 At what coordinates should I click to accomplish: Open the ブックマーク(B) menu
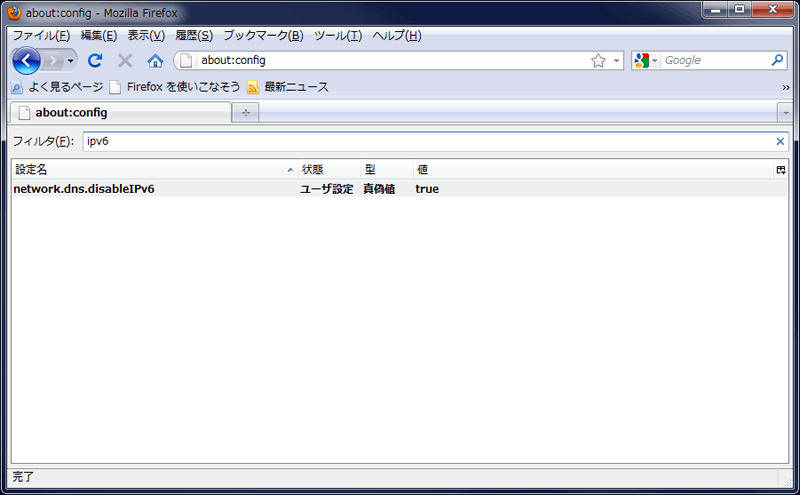point(263,35)
